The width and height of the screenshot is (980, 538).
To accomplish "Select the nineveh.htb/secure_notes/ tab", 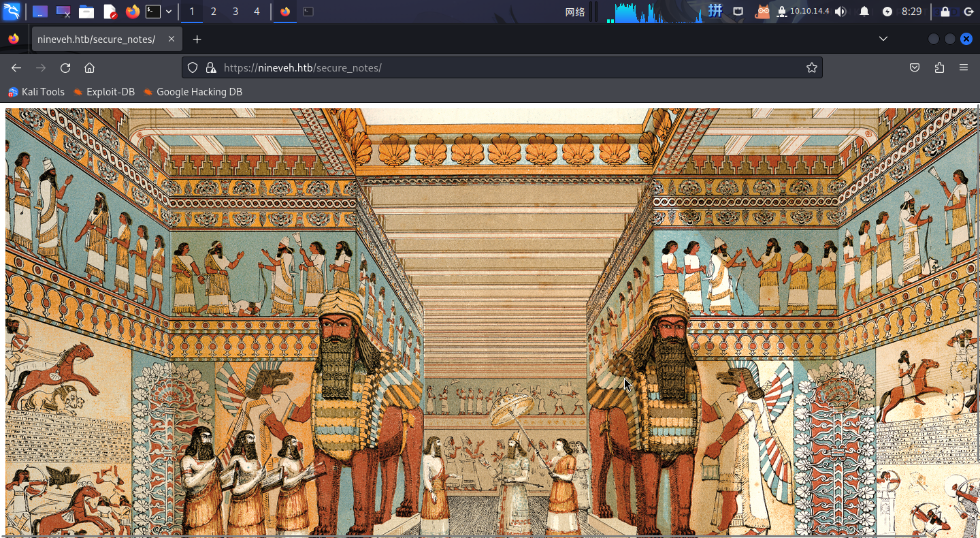I will tap(106, 39).
